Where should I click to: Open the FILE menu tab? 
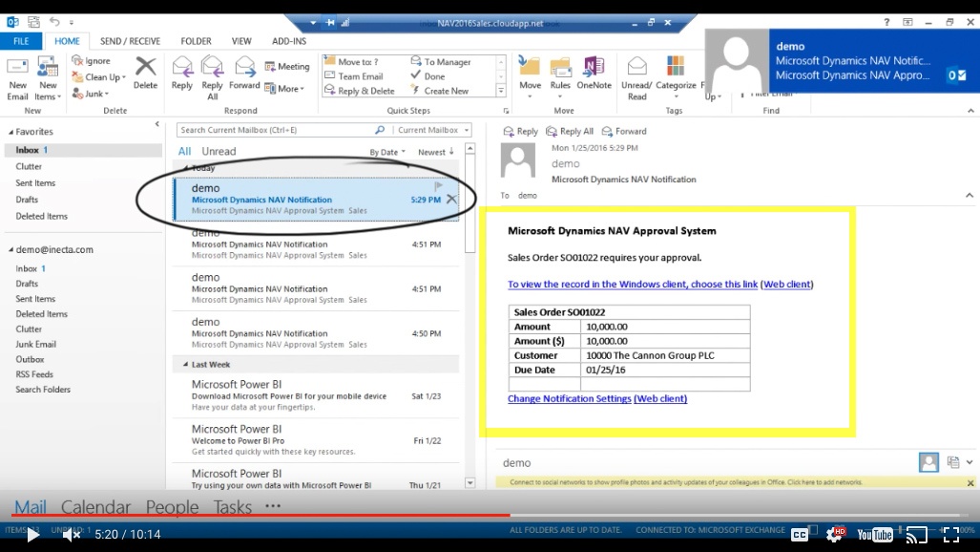(x=21, y=41)
